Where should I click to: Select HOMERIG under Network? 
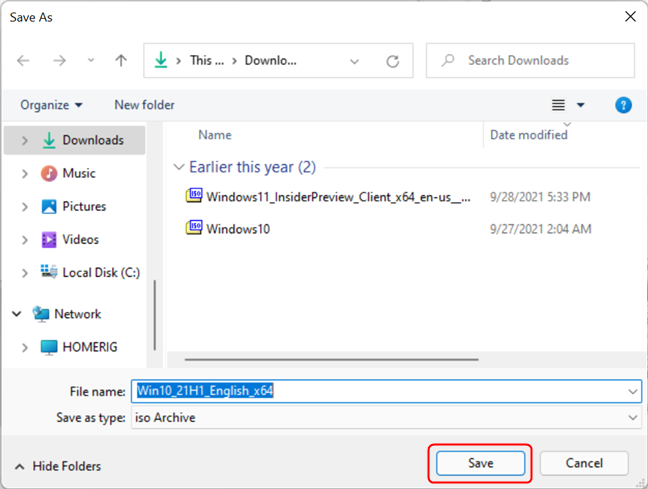pyautogui.click(x=90, y=347)
